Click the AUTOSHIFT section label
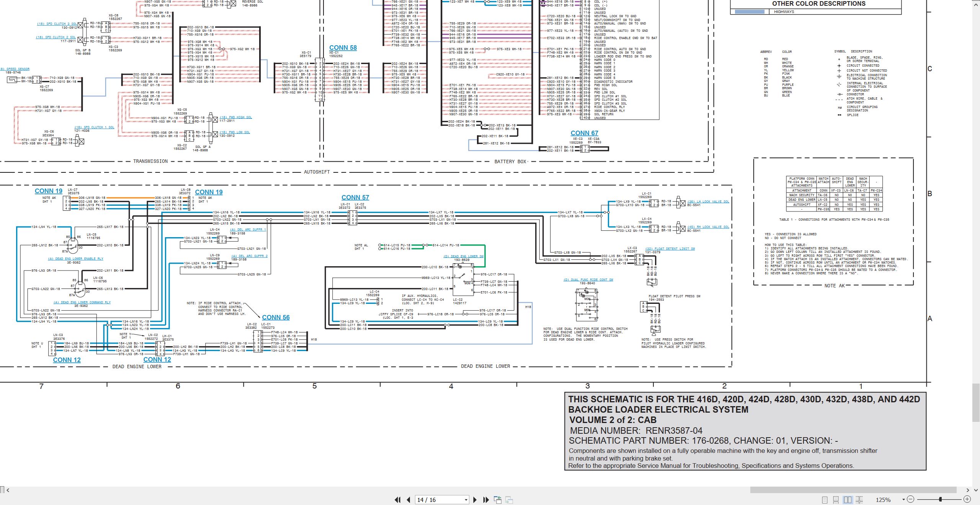Image resolution: width=980 pixels, height=505 pixels. pyautogui.click(x=317, y=172)
